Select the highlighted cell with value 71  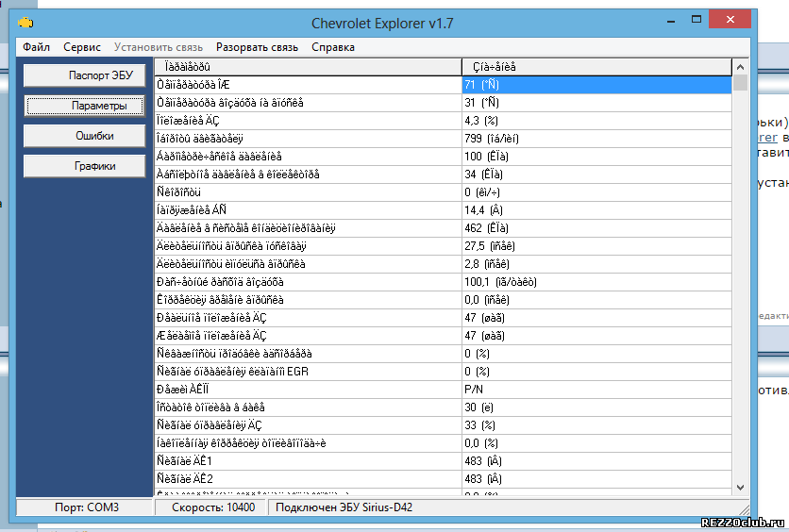pyautogui.click(x=596, y=85)
